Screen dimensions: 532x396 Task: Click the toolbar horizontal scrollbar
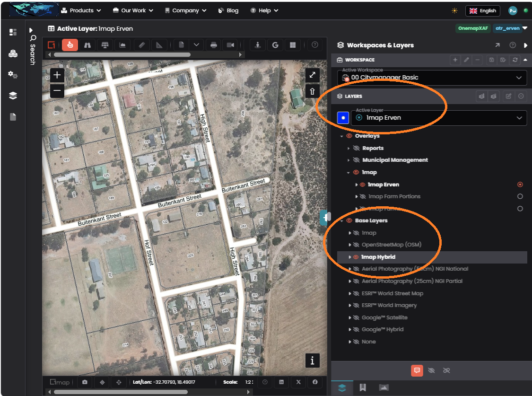pos(122,54)
